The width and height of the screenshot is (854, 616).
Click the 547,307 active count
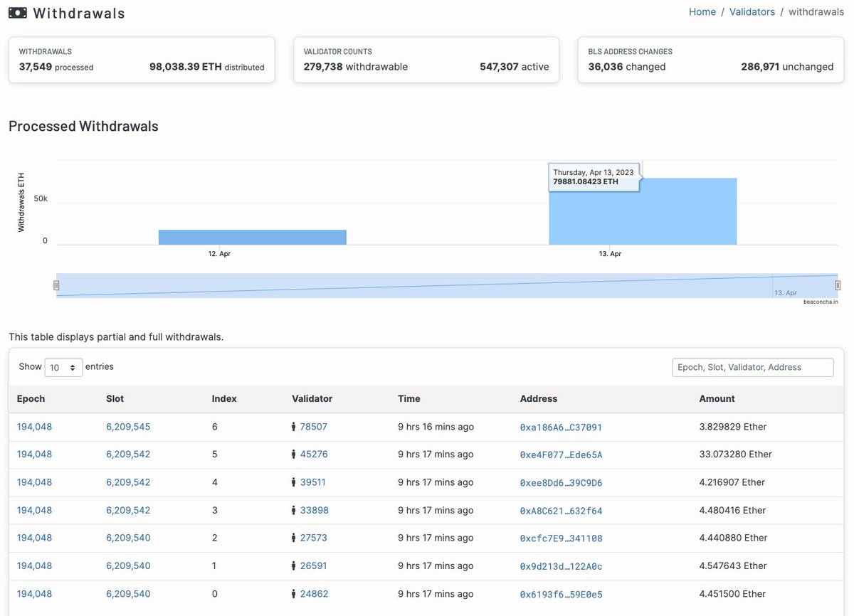(x=515, y=67)
